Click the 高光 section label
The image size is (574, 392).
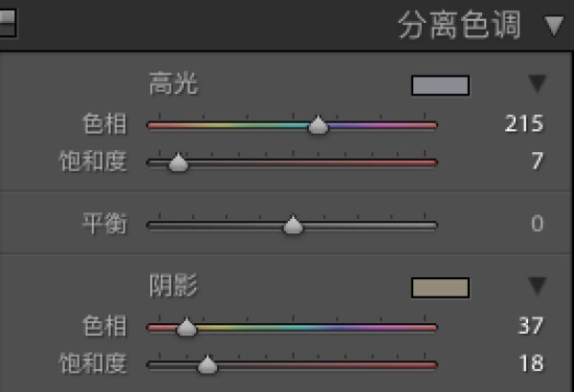(x=173, y=83)
